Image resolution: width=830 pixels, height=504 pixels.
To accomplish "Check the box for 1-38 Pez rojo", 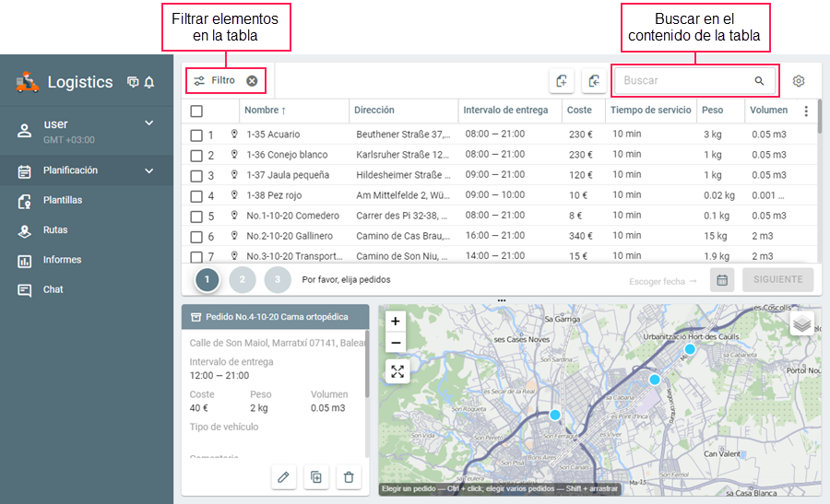I will (196, 196).
